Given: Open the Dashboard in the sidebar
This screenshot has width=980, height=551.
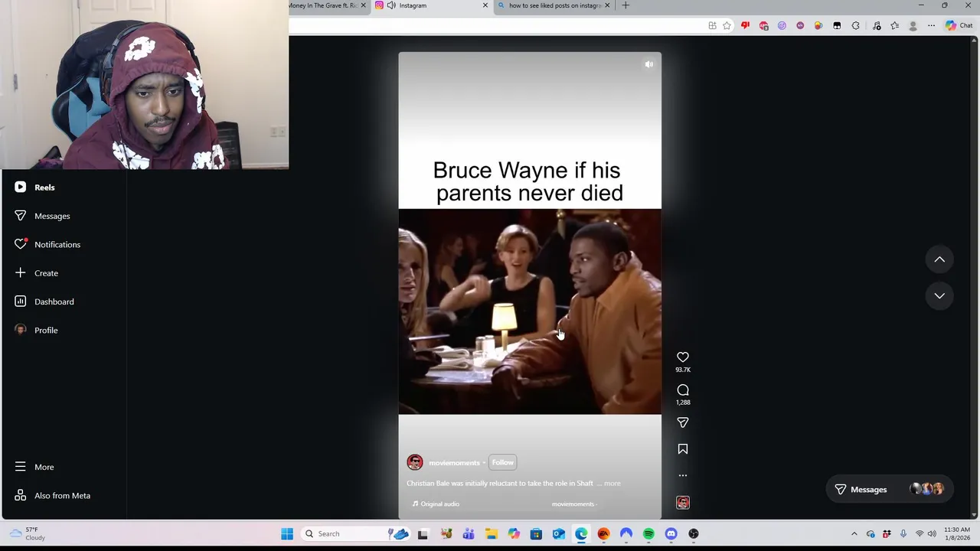Looking at the screenshot, I should [x=44, y=302].
